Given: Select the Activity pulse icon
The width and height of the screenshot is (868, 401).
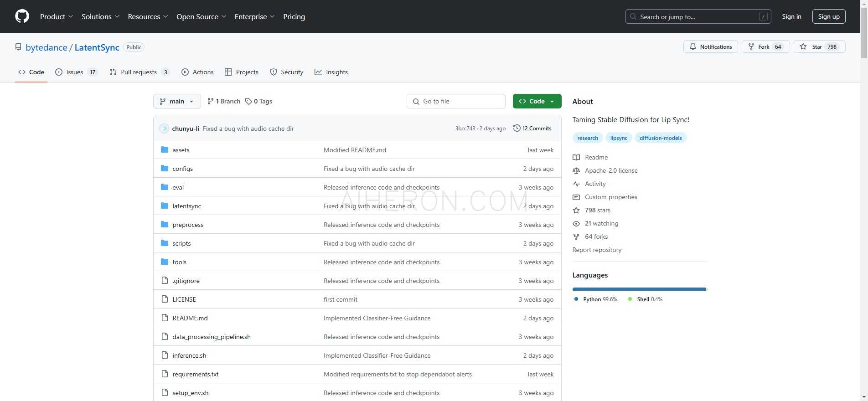Looking at the screenshot, I should coord(576,184).
